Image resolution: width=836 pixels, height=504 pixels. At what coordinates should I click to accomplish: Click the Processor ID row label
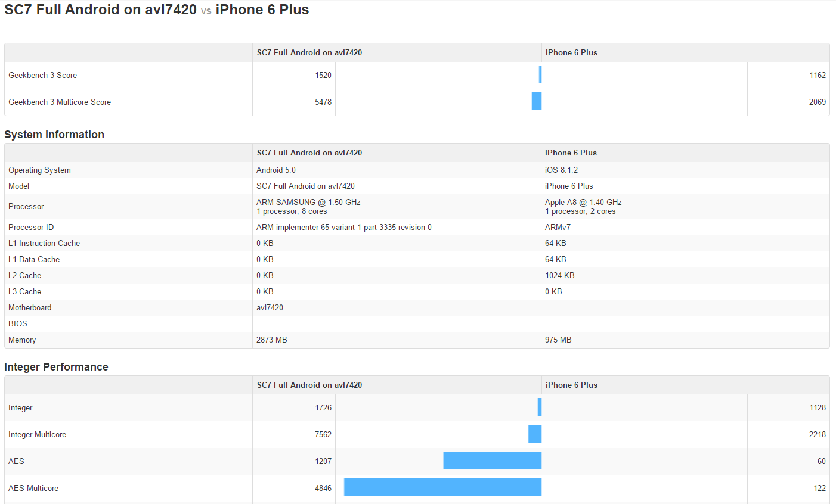[31, 227]
